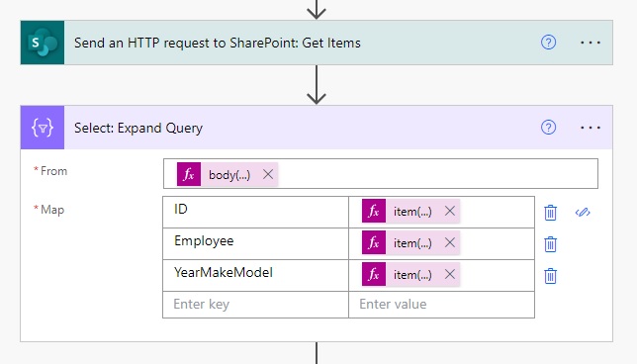Open help for the Select: Expand Query step
The image size is (637, 364).
pos(548,128)
